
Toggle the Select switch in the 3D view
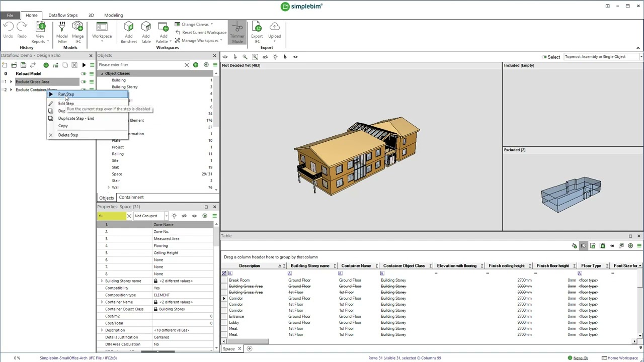(544, 57)
